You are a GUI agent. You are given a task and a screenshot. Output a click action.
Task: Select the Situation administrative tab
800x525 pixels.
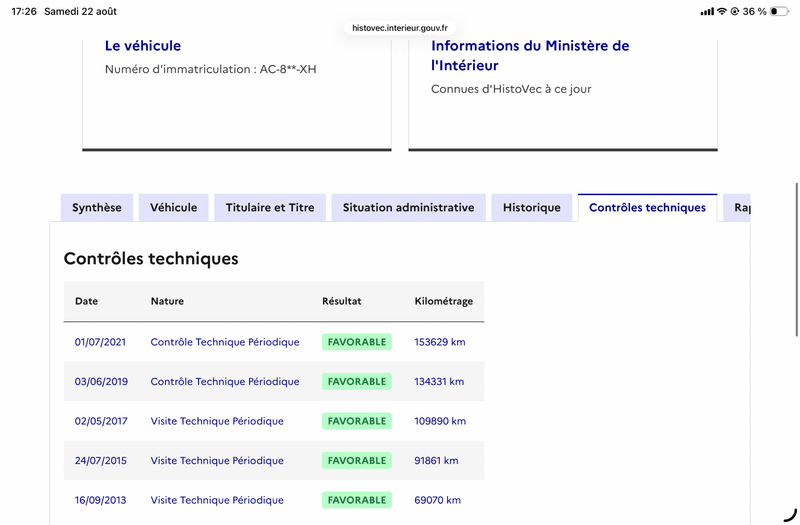coord(408,208)
